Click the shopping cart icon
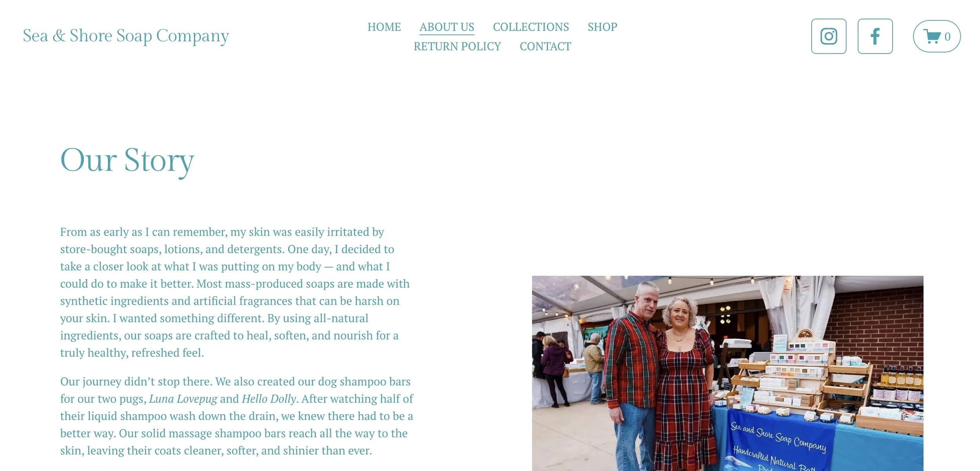This screenshot has height=471, width=980. tap(932, 36)
